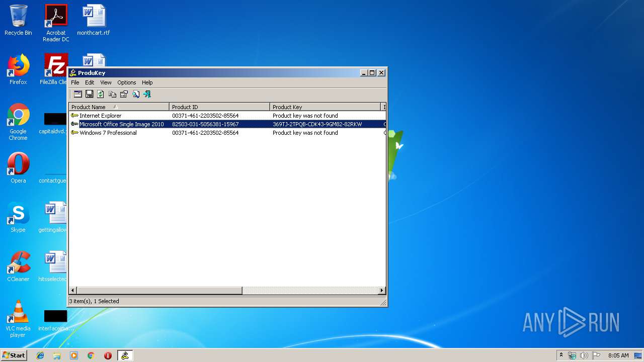Viewport: 644px width, 362px height.
Task: Copy selected items toolbar icon
Action: click(x=112, y=94)
